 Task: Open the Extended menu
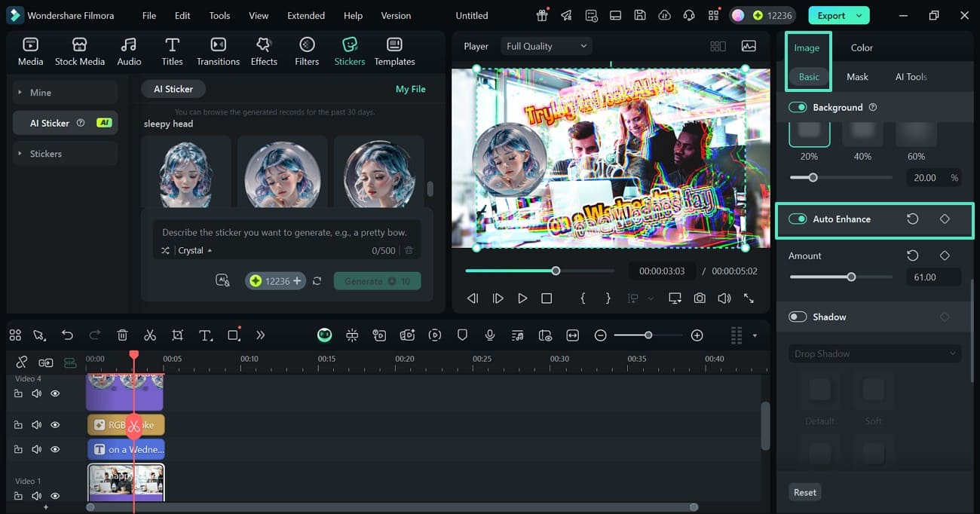pos(306,15)
